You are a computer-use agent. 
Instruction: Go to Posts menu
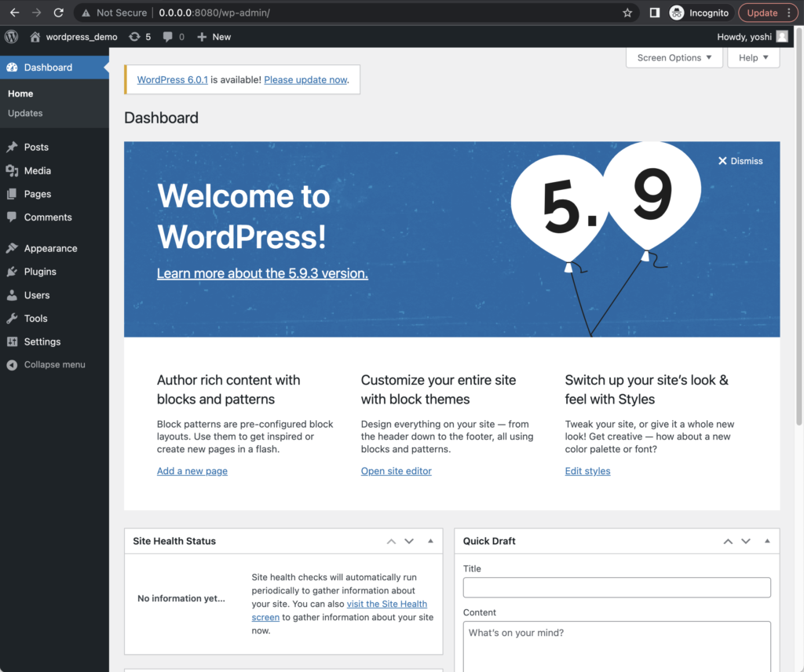pyautogui.click(x=36, y=147)
